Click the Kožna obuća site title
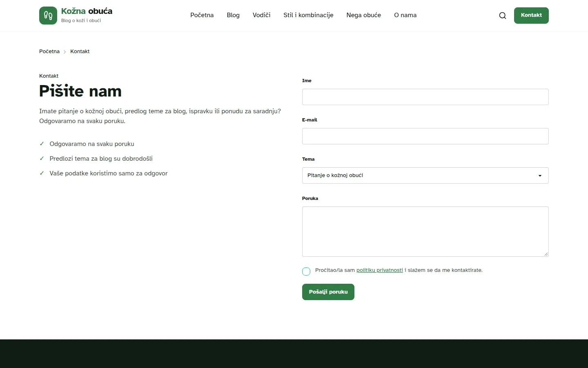 click(x=87, y=11)
